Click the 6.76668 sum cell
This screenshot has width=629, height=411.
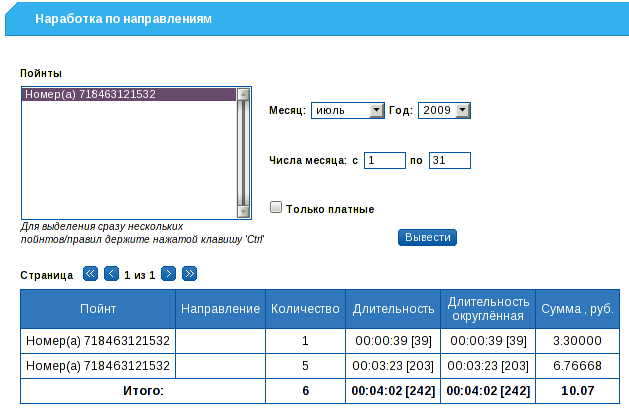coord(575,366)
